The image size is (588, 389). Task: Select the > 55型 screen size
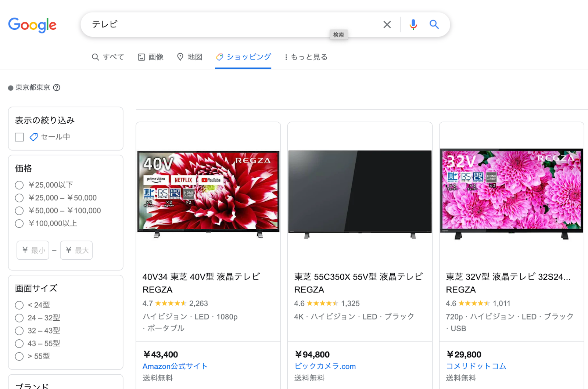19,356
